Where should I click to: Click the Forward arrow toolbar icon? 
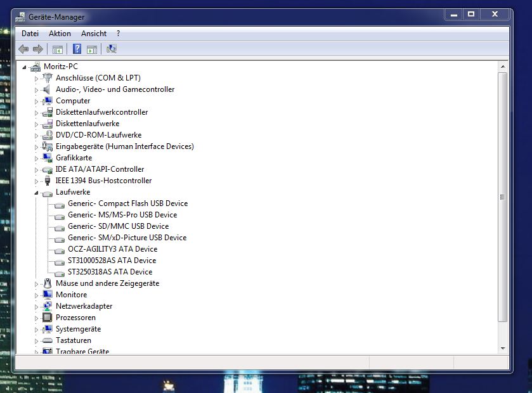[38, 49]
